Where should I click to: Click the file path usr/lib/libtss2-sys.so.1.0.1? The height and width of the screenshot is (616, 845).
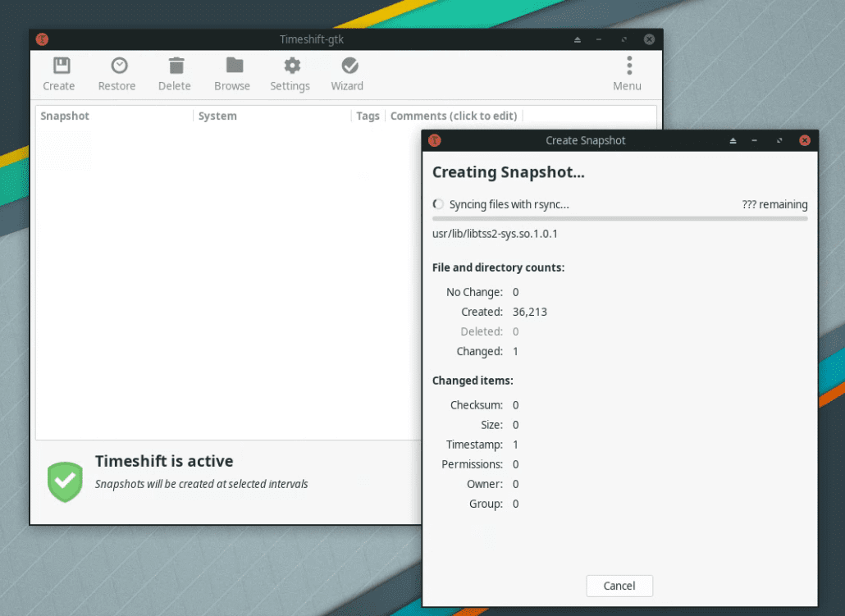coord(495,234)
